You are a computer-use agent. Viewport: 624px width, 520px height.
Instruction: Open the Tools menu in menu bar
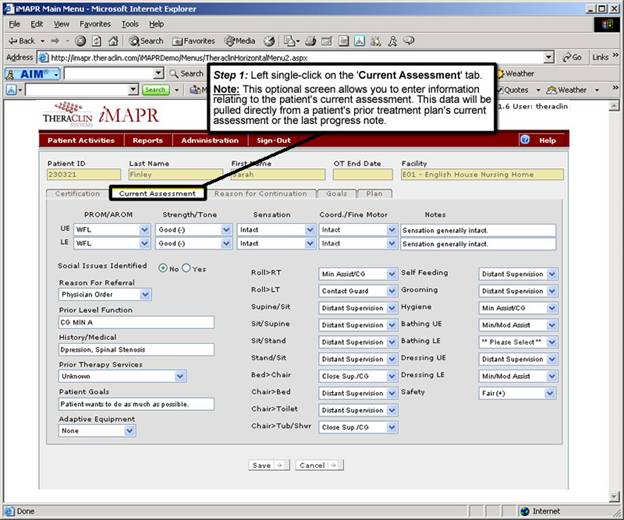pyautogui.click(x=130, y=23)
